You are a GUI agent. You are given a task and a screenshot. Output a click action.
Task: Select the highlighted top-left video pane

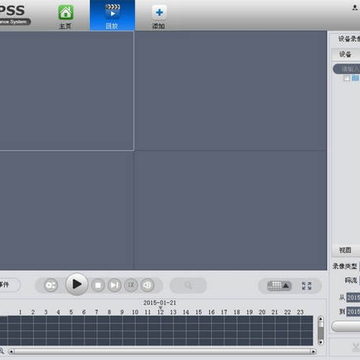(x=67, y=91)
